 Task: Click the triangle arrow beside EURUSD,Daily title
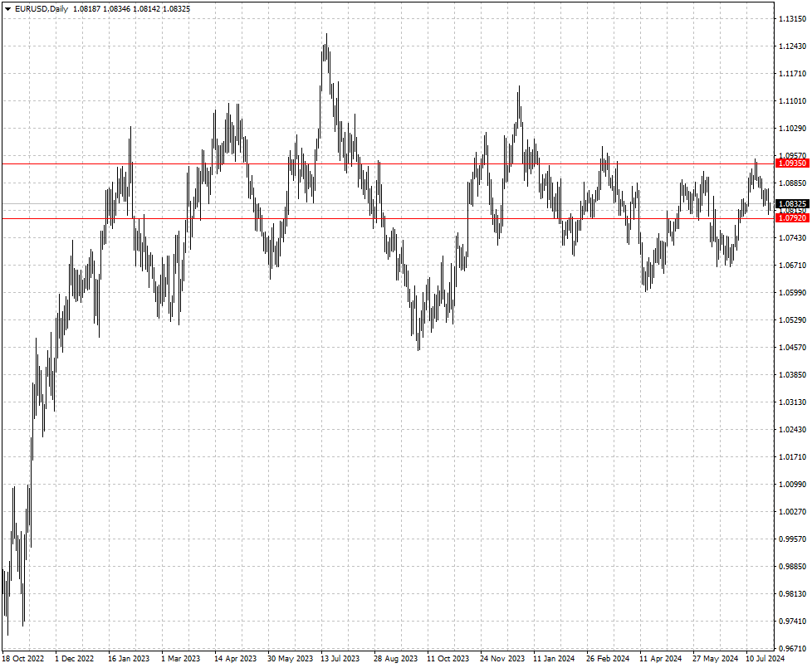7,9
